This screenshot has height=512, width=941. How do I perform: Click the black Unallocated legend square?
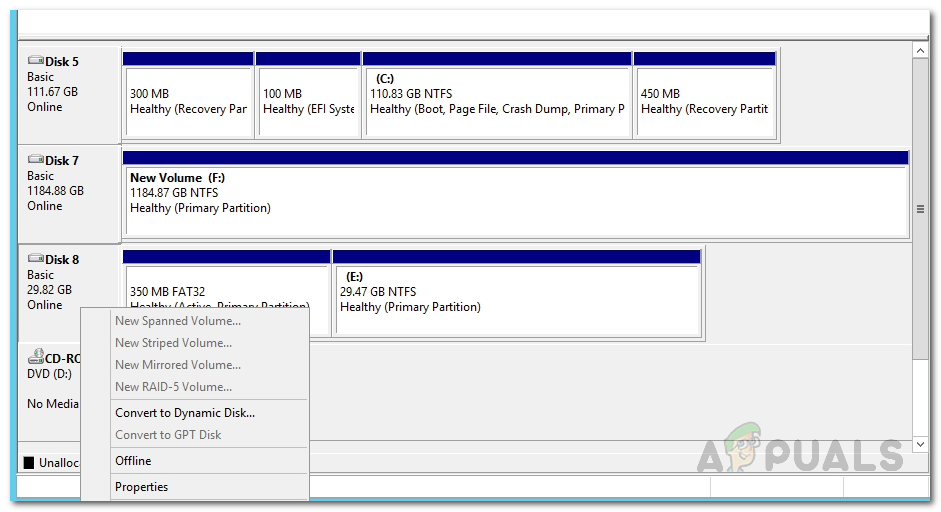click(29, 463)
